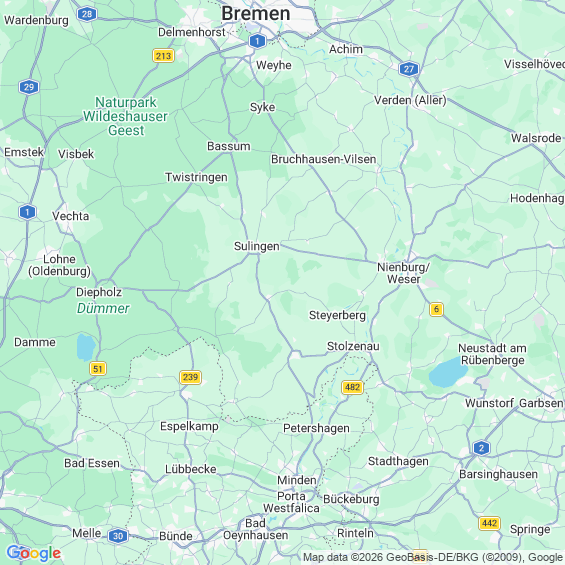Click the A29 highway shield icon
Viewport: 565px width, 565px height.
point(29,87)
